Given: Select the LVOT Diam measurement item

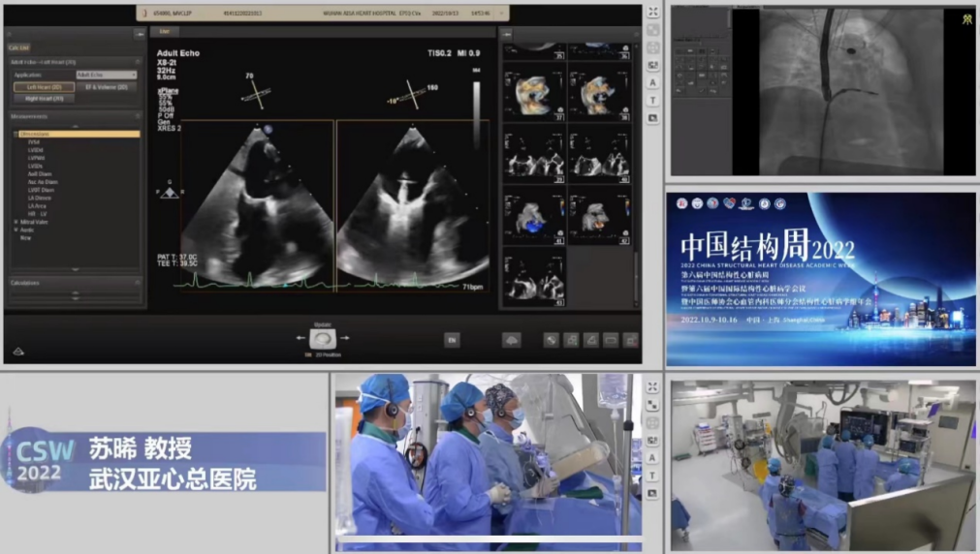Looking at the screenshot, I should point(41,190).
